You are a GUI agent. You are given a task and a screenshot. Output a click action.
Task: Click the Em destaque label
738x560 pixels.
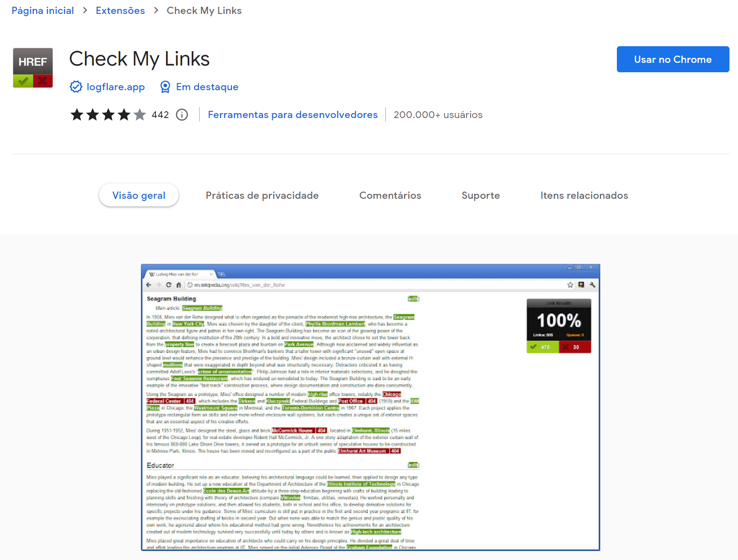[207, 87]
